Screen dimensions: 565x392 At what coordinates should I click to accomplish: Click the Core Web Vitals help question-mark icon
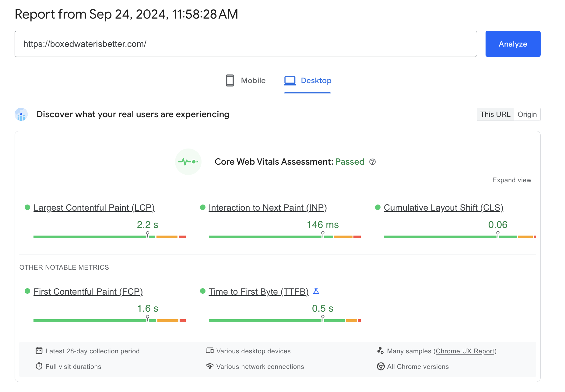(372, 162)
